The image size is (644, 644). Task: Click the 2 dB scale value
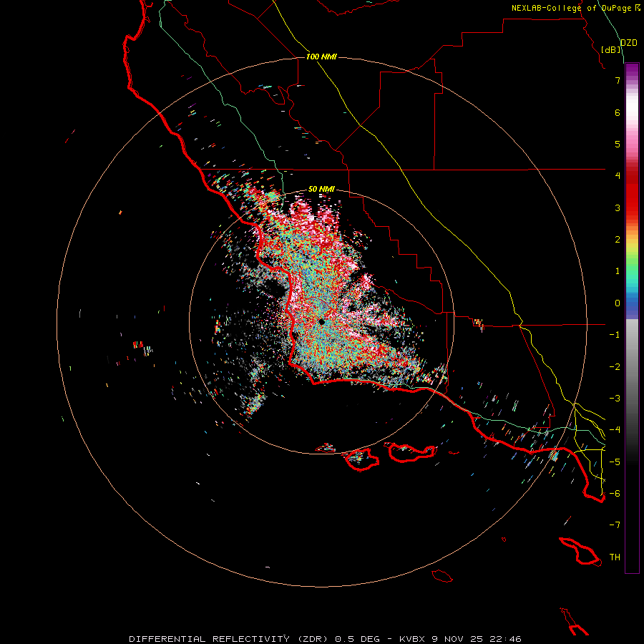point(618,240)
